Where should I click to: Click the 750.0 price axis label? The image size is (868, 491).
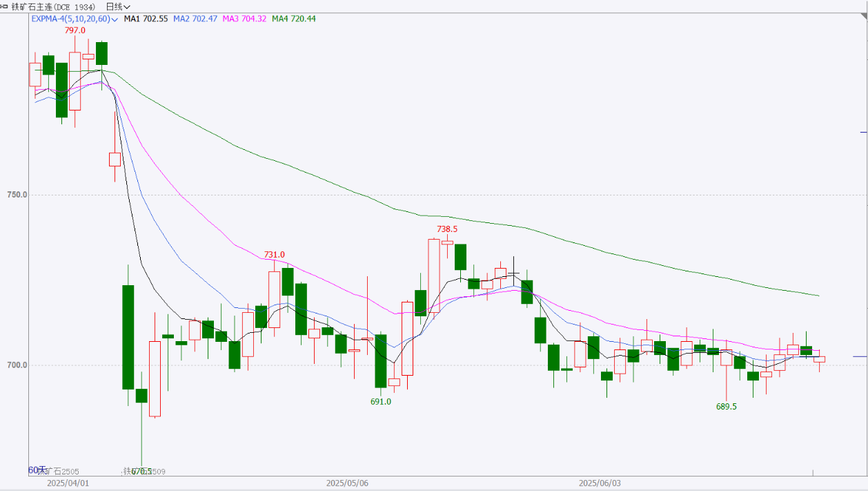click(16, 195)
